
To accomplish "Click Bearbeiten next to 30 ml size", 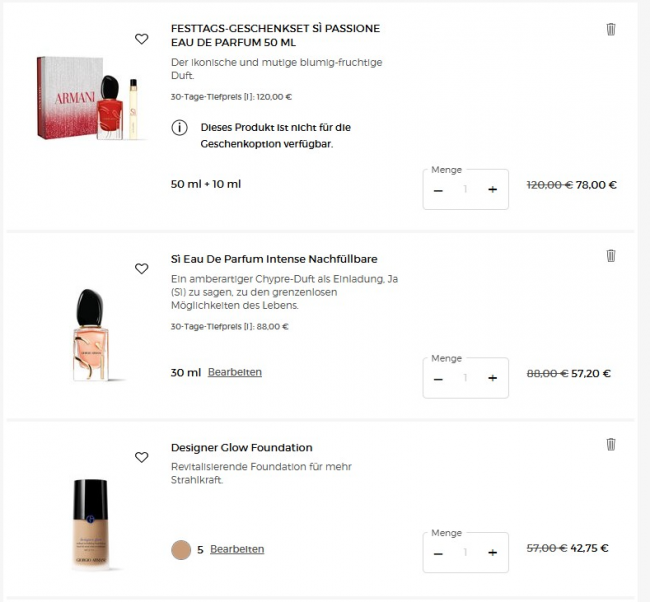I will point(235,372).
